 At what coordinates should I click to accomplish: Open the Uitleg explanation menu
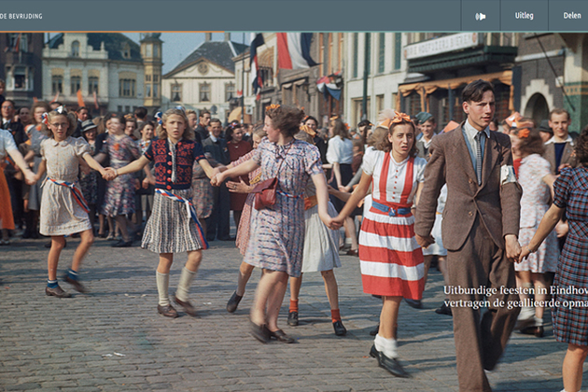[524, 16]
